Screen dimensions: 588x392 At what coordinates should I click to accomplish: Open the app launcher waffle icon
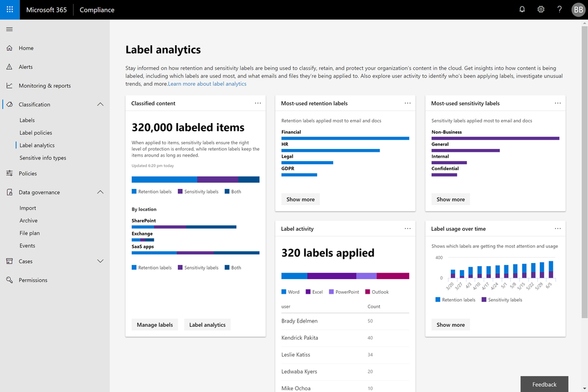(x=10, y=9)
